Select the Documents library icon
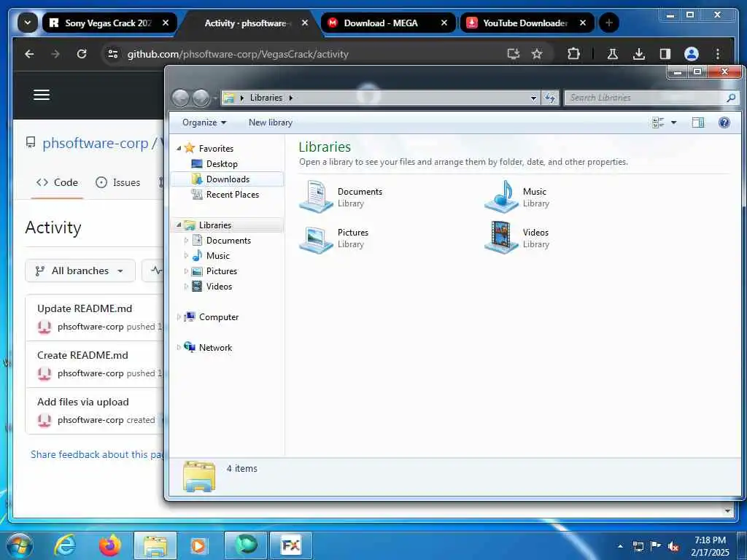 [316, 195]
